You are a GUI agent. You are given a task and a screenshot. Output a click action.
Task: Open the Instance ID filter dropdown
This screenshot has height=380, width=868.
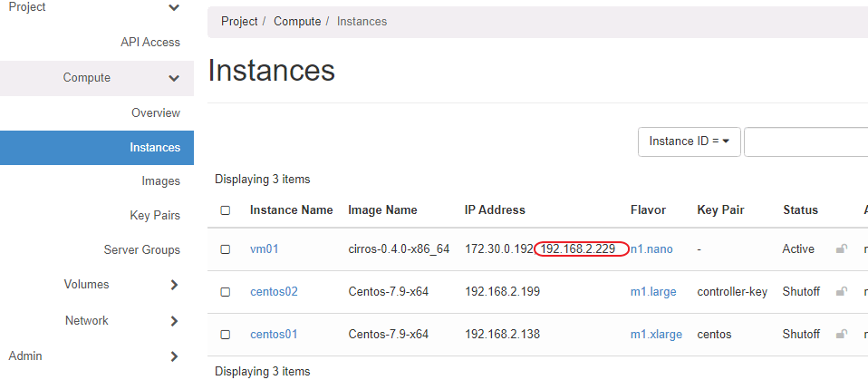pos(690,141)
